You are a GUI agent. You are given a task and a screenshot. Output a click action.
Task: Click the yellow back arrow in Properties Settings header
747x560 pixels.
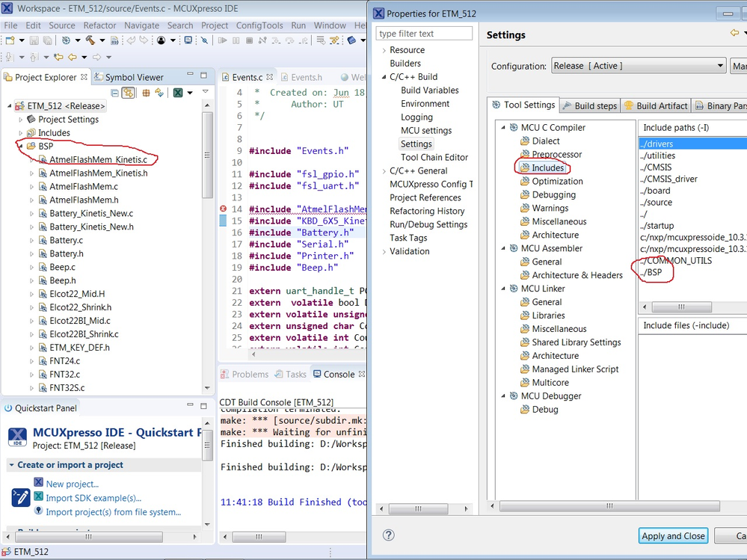click(x=734, y=33)
